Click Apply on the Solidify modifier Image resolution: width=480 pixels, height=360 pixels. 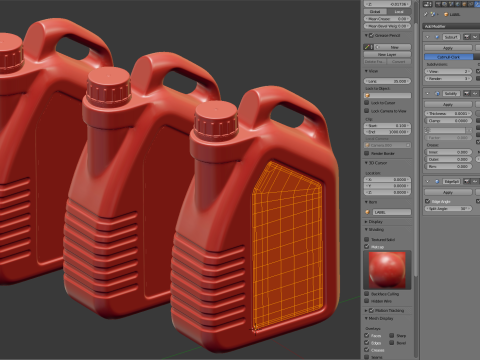click(x=448, y=104)
